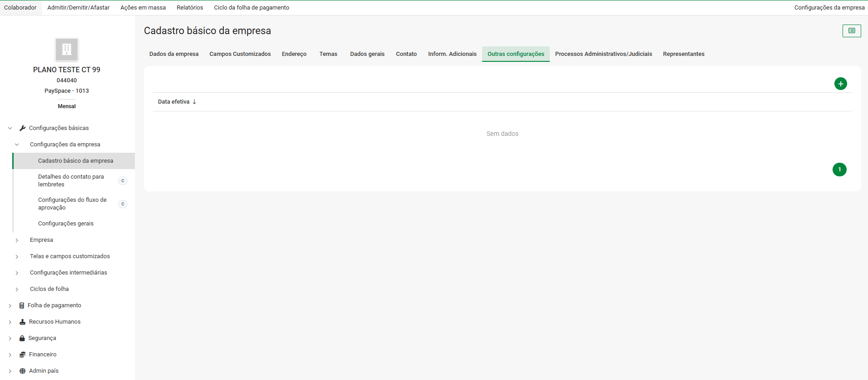868x380 pixels.
Task: Expand Ciclos de folha node
Action: (17, 289)
